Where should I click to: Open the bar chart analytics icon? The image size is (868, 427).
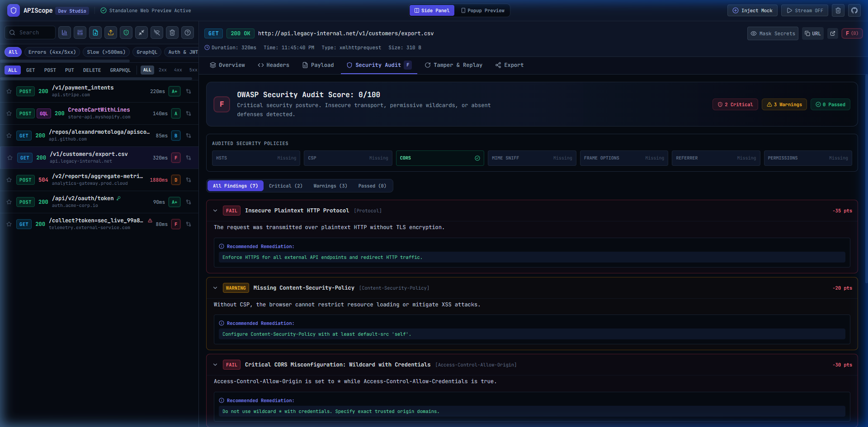click(65, 33)
